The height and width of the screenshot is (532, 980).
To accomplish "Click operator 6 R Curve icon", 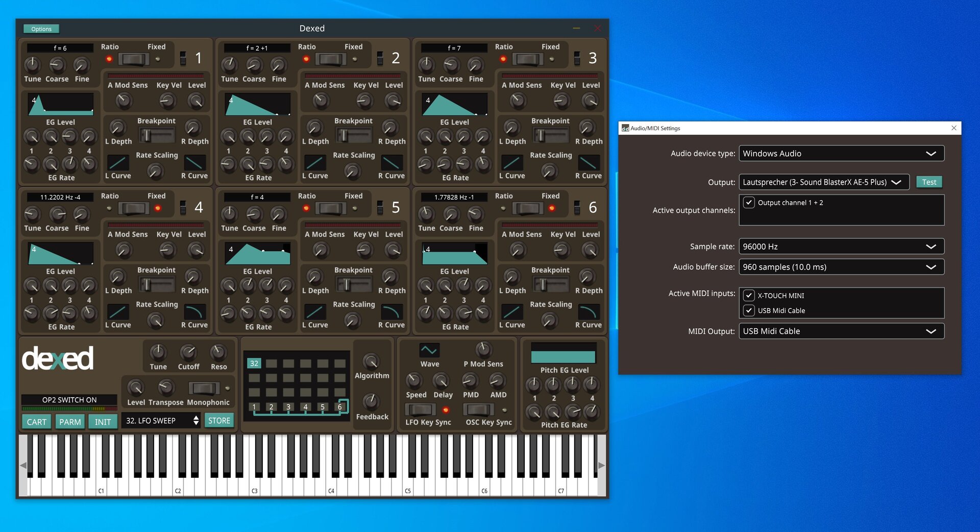I will pos(589,312).
